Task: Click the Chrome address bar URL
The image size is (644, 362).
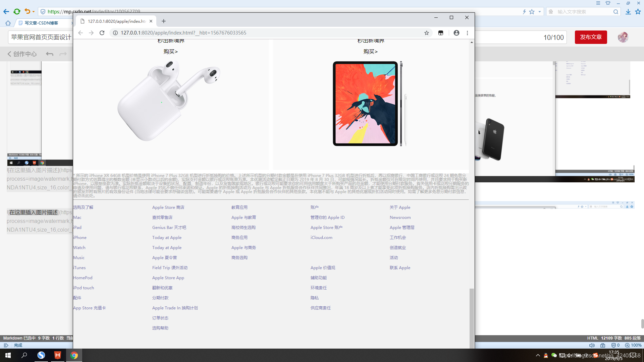Action: (x=183, y=33)
